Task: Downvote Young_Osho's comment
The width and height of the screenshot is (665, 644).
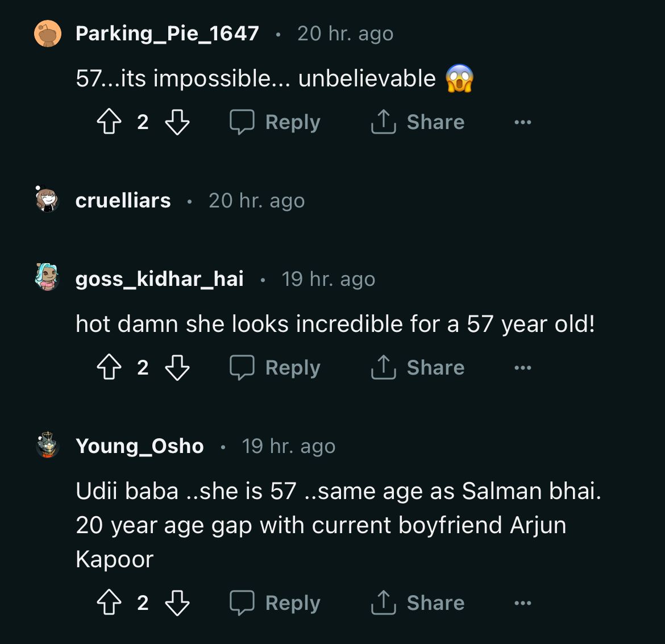Action: coord(177,603)
